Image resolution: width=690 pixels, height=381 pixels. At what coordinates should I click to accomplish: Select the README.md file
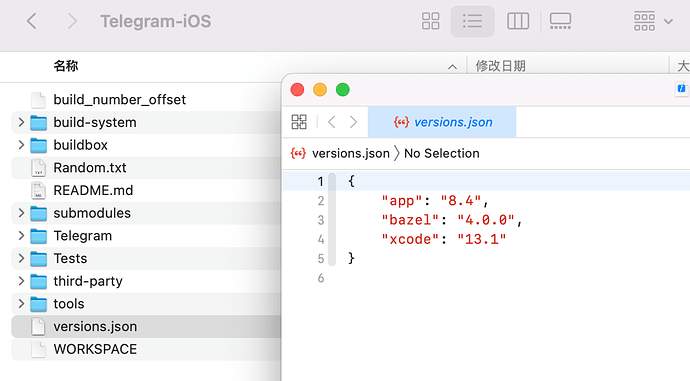tap(146, 190)
